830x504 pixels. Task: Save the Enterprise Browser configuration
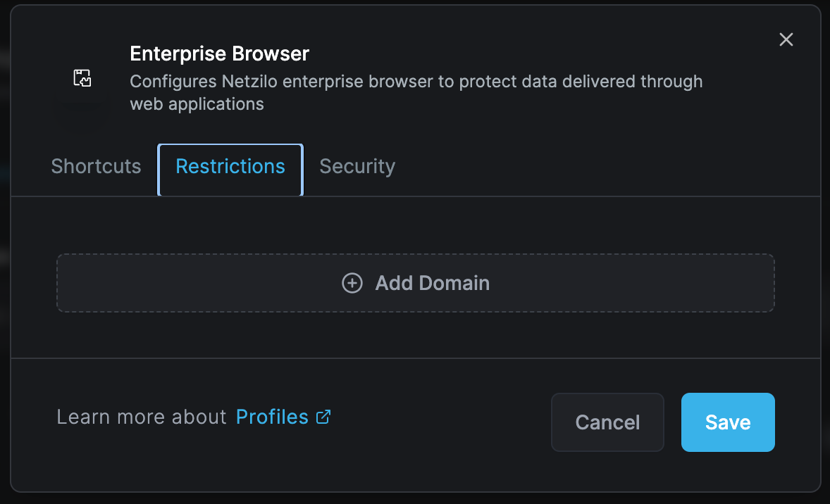pos(728,422)
